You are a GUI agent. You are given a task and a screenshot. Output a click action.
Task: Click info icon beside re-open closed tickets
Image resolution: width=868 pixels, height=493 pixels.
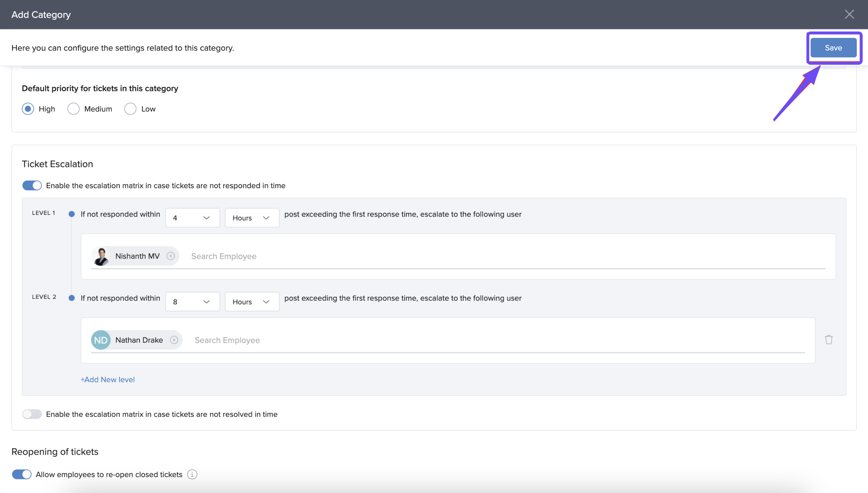[x=192, y=474]
